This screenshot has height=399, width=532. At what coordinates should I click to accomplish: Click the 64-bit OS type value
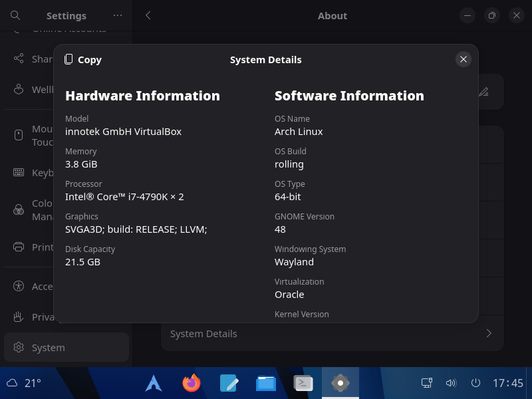288,197
